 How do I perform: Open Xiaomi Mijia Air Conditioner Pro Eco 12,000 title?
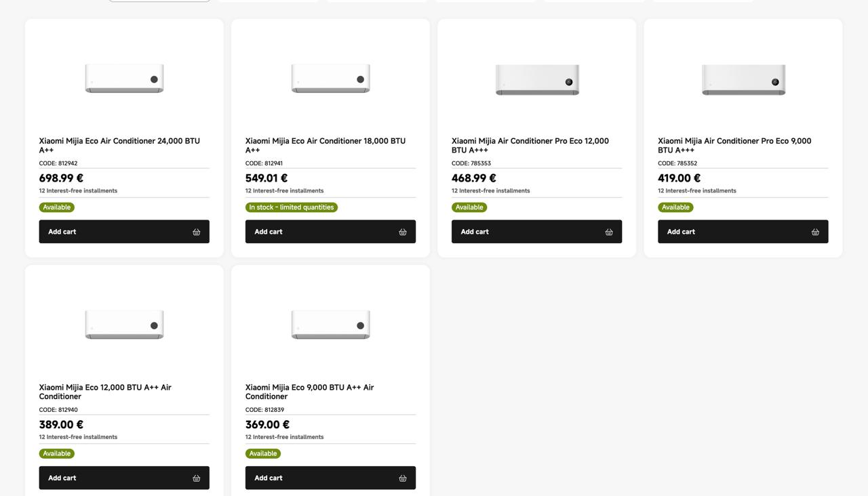[530, 145]
